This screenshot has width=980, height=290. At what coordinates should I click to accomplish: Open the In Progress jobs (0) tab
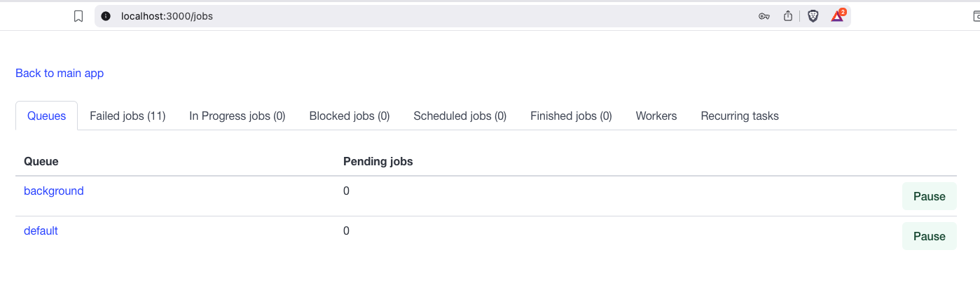point(237,116)
